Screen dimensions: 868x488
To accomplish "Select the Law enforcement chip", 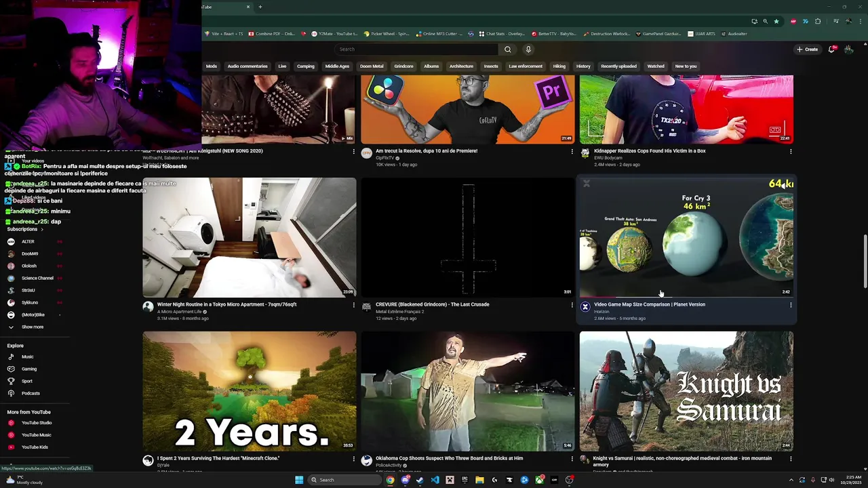I will (526, 66).
